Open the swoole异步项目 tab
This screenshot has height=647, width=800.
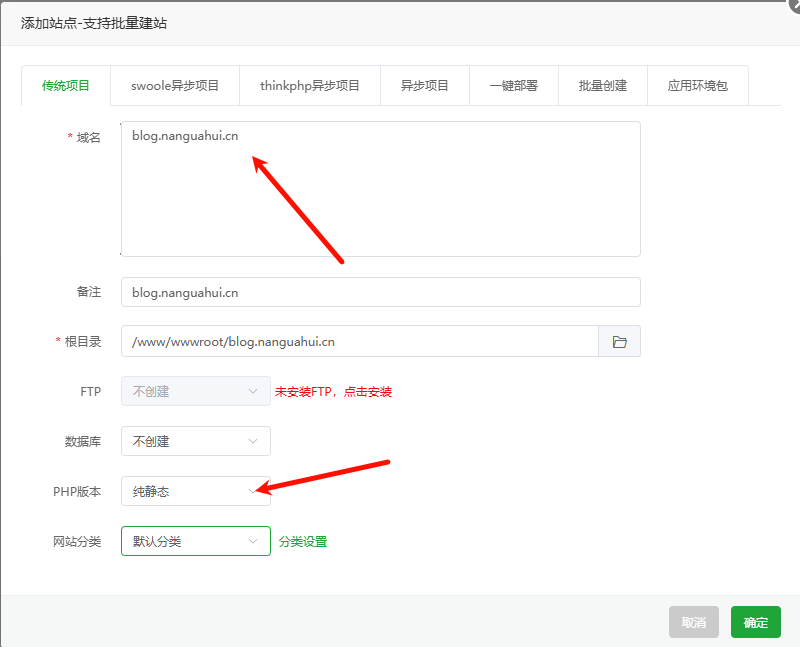[175, 86]
